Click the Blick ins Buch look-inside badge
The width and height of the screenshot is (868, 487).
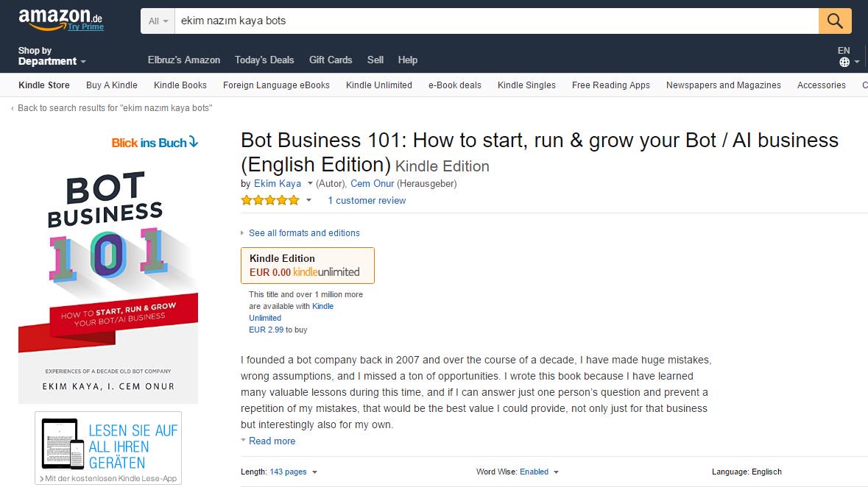(x=155, y=142)
